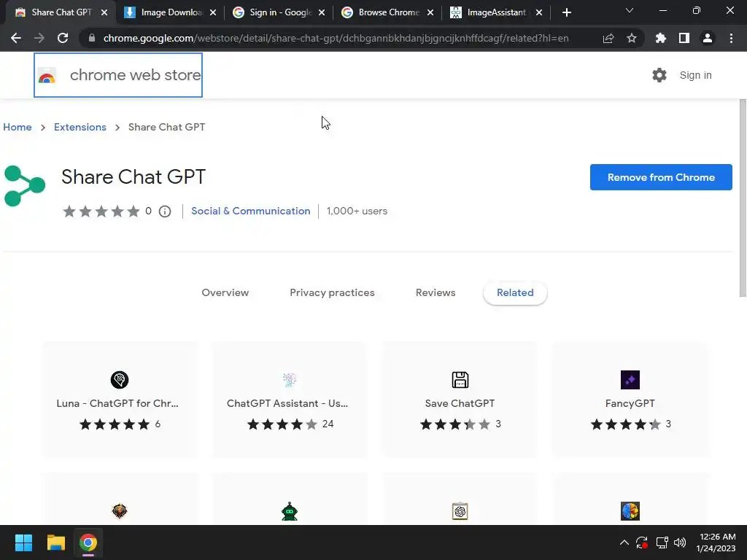
Task: Open the Reviews tab
Action: point(436,292)
